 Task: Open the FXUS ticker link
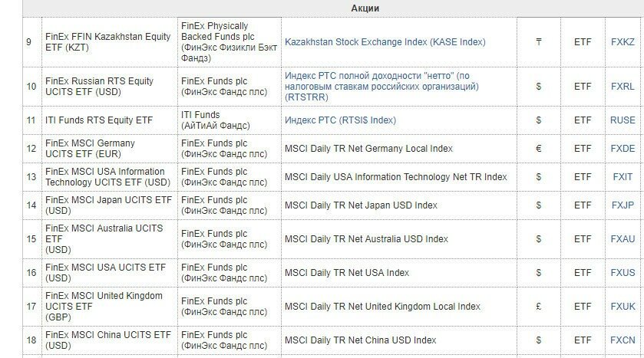tap(623, 273)
